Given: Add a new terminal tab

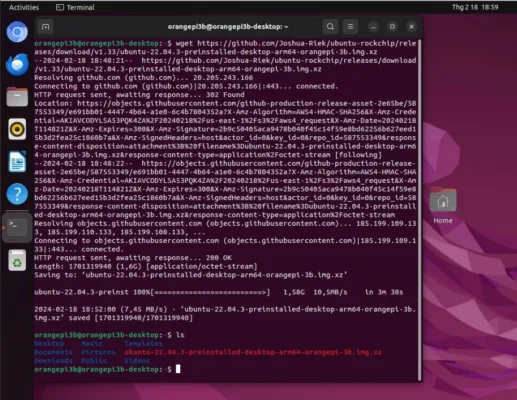Looking at the screenshot, I should tap(46, 27).
